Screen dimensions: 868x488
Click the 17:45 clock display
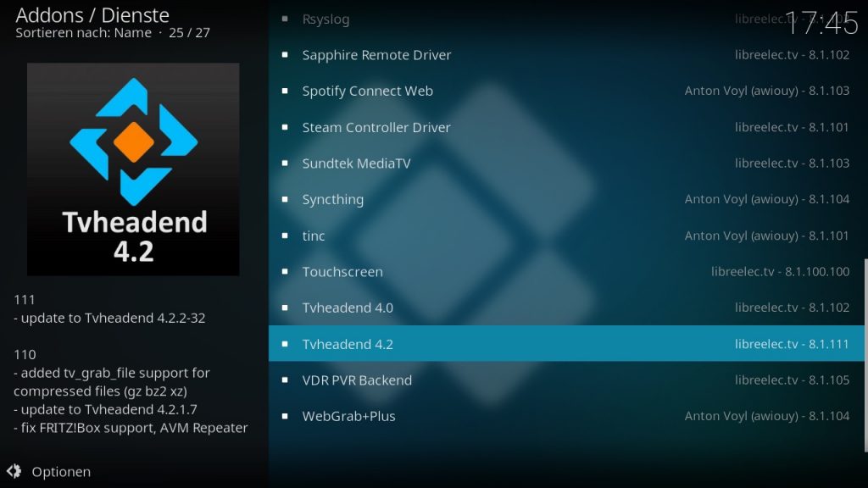click(821, 24)
